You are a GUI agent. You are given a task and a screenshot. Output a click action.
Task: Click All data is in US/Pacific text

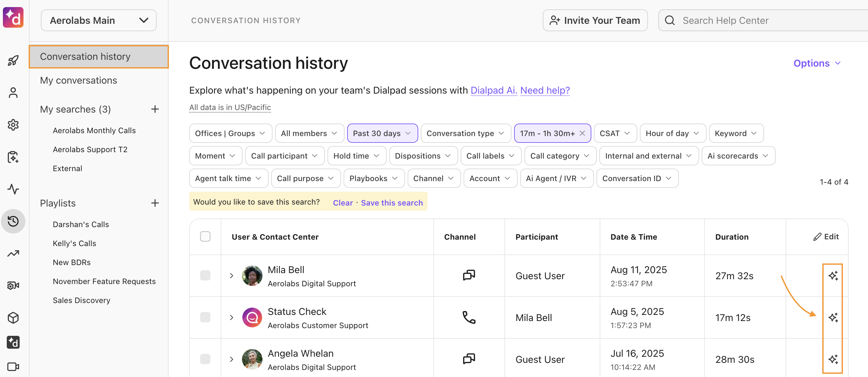[230, 107]
